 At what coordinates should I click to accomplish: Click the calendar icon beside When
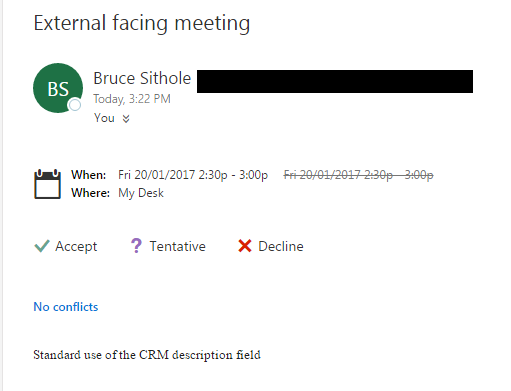coord(47,184)
